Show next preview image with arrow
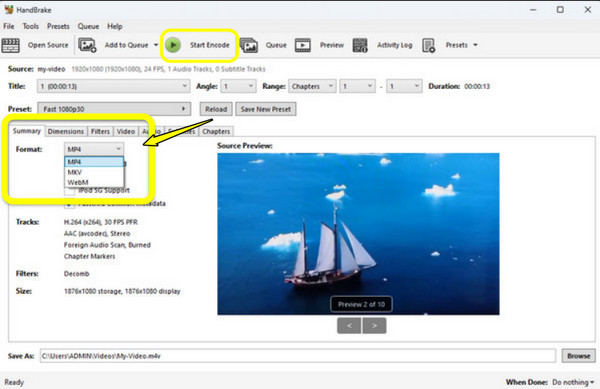600x389 pixels. 374,326
